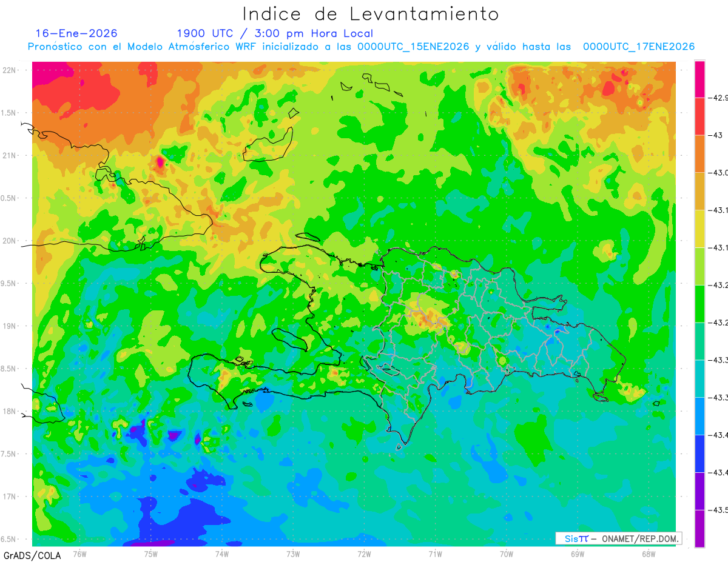Pick the turquoise cyan legend swatch
The width and height of the screenshot is (728, 562).
pos(699,378)
